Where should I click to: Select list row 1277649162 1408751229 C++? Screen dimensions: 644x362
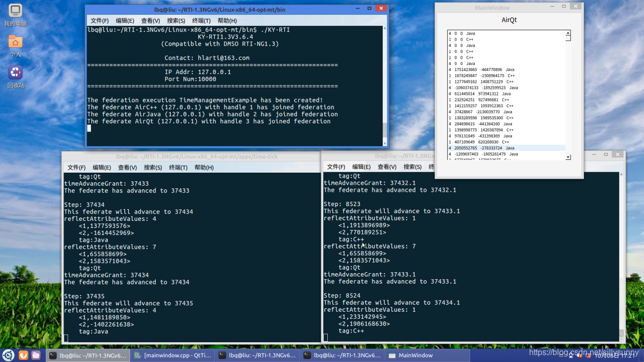[x=506, y=82]
